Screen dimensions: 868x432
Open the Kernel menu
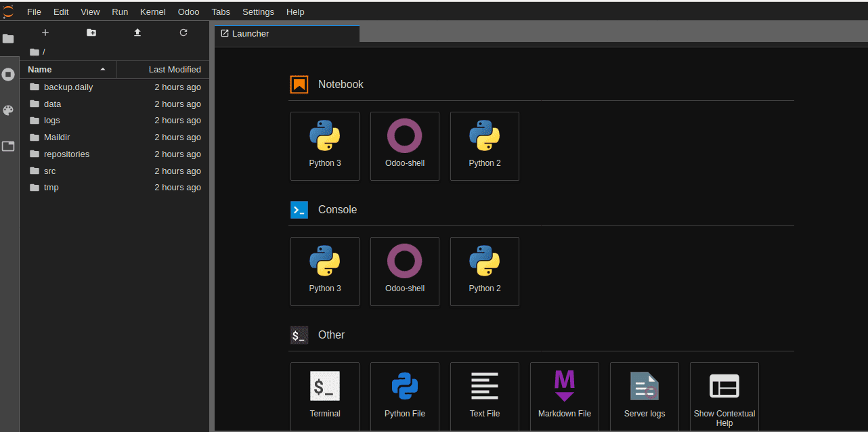(x=153, y=12)
